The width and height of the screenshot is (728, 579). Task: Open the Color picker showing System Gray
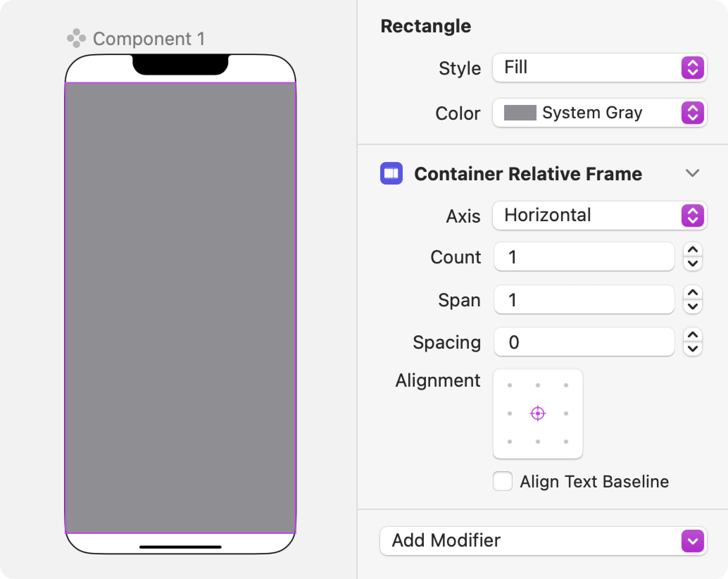pos(600,113)
